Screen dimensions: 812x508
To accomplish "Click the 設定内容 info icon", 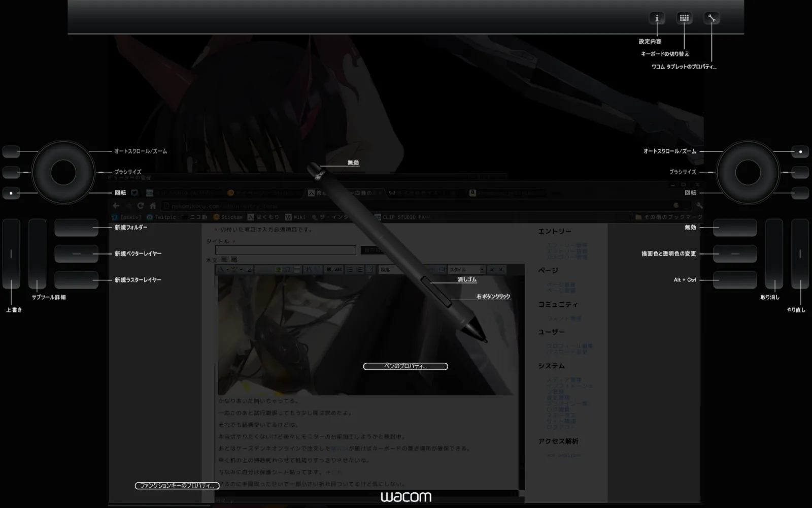I will tap(657, 18).
